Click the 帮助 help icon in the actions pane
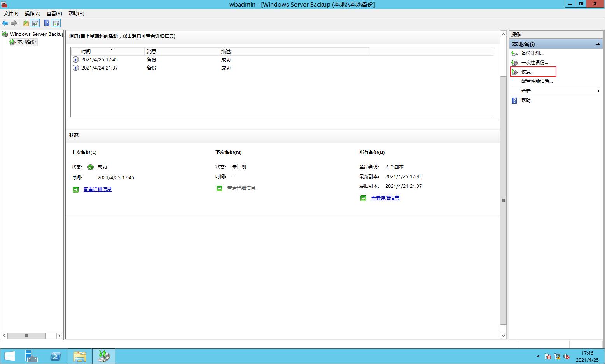 coord(514,101)
